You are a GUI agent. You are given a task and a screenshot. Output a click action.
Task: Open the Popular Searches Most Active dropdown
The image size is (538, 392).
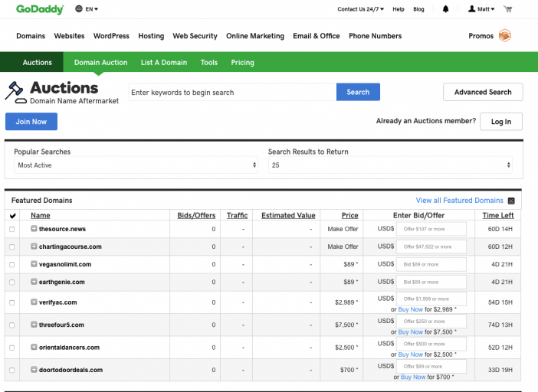(136, 165)
